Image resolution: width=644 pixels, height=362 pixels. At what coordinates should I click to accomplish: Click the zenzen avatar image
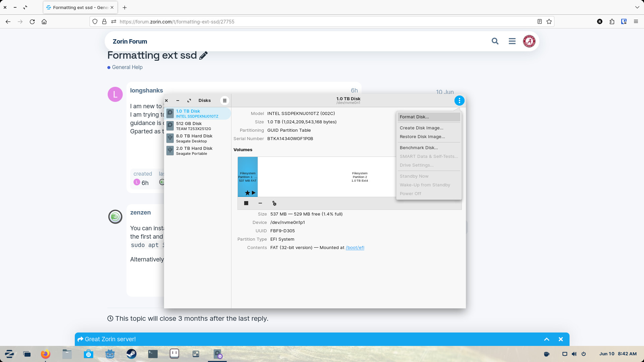[115, 217]
